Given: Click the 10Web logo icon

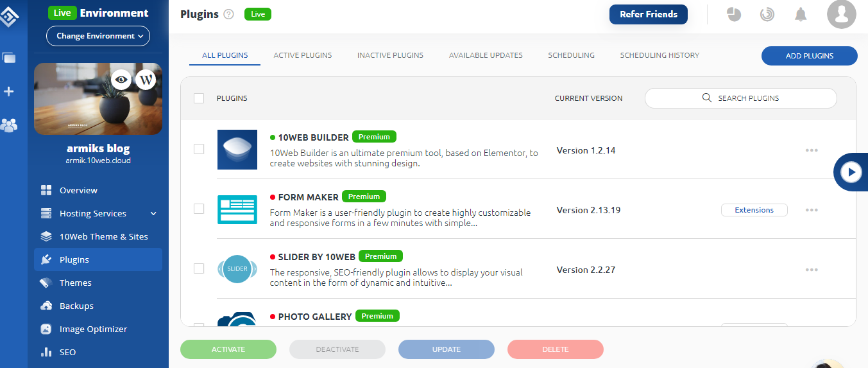Looking at the screenshot, I should click(x=9, y=16).
